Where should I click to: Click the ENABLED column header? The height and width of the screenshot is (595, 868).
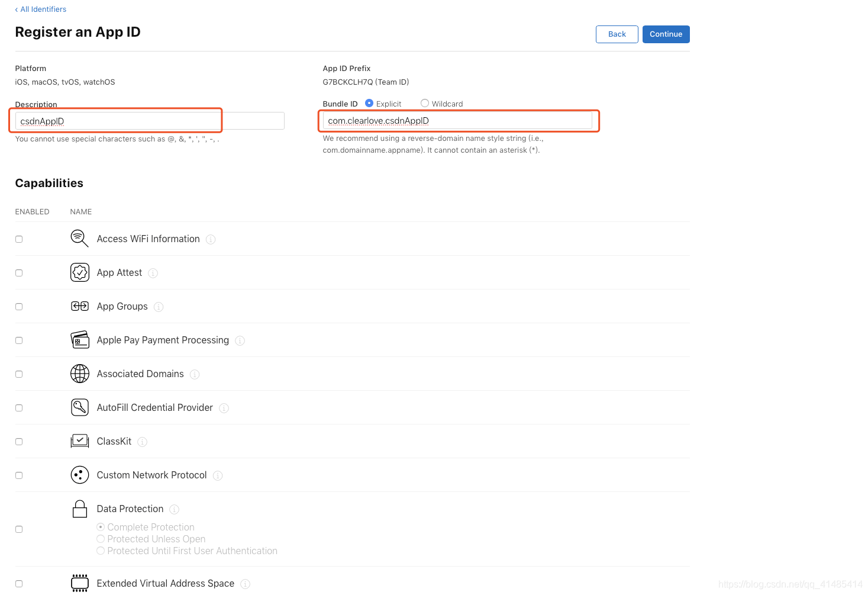(32, 211)
